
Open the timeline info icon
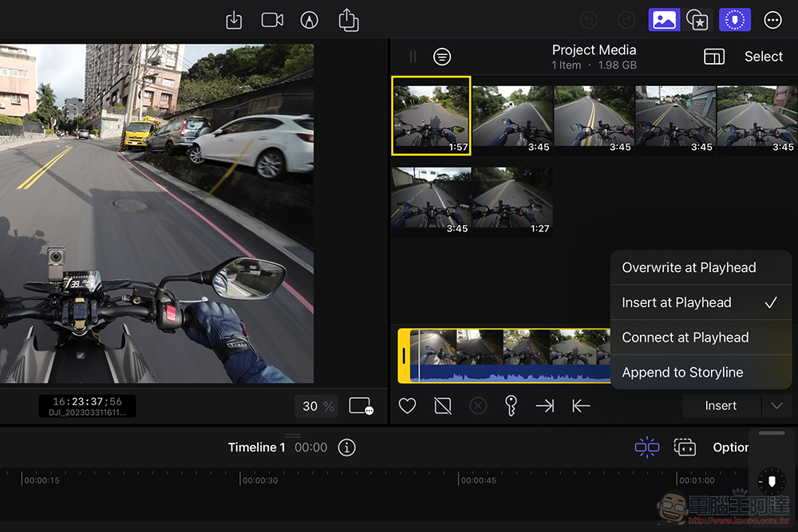[x=347, y=447]
